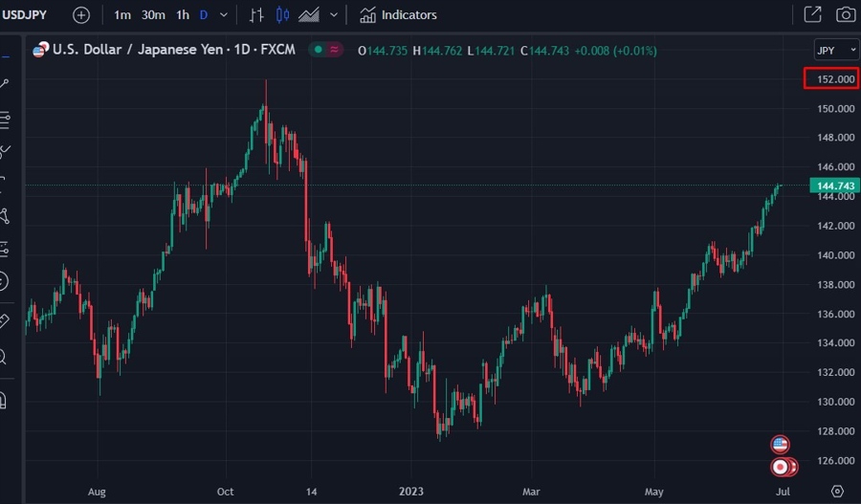The width and height of the screenshot is (861, 504).
Task: Click the Jul label on time axis
Action: (x=783, y=492)
